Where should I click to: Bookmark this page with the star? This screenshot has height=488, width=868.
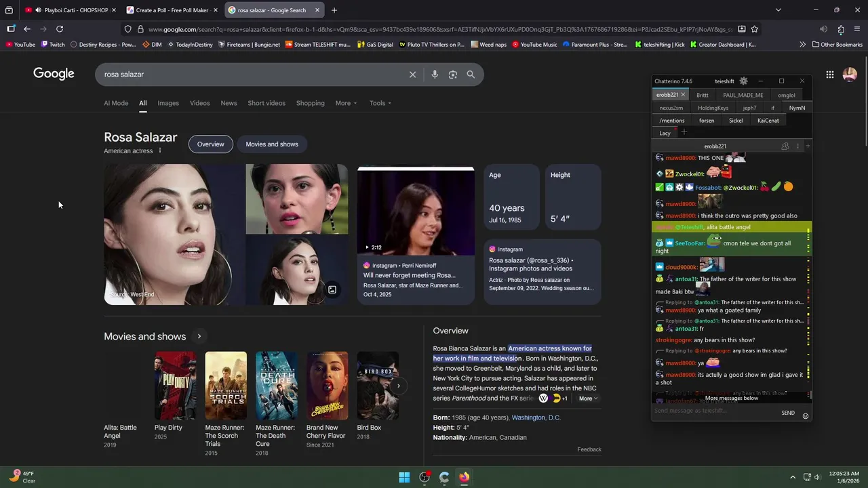(x=755, y=29)
